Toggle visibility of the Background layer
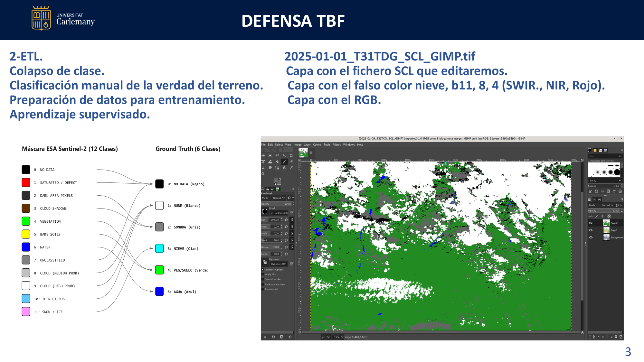The image size is (644, 362). pyautogui.click(x=591, y=237)
